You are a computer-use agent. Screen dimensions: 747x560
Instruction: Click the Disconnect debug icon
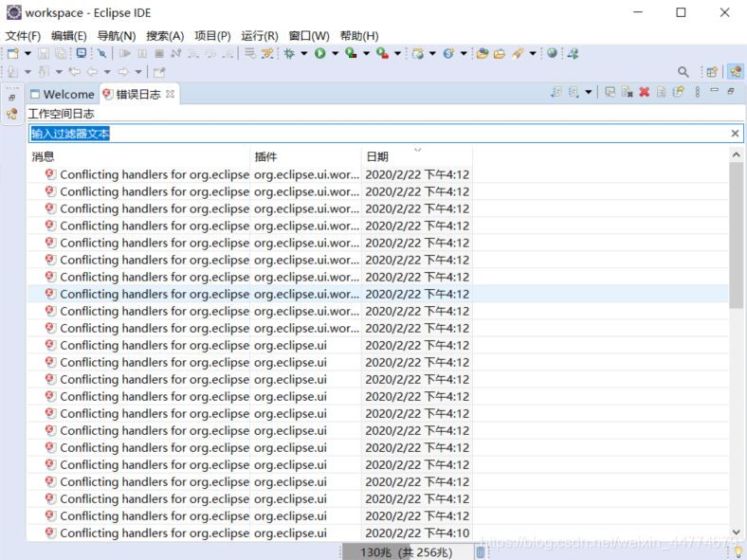coord(175,53)
